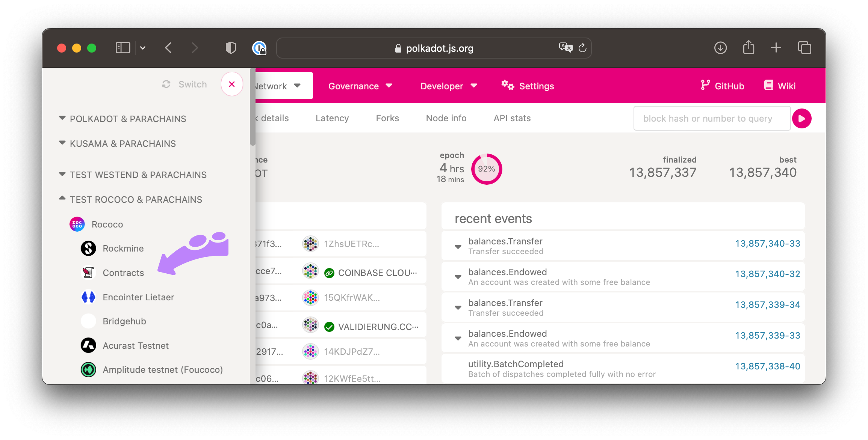Click the Bridgehub blank logo icon

(88, 321)
